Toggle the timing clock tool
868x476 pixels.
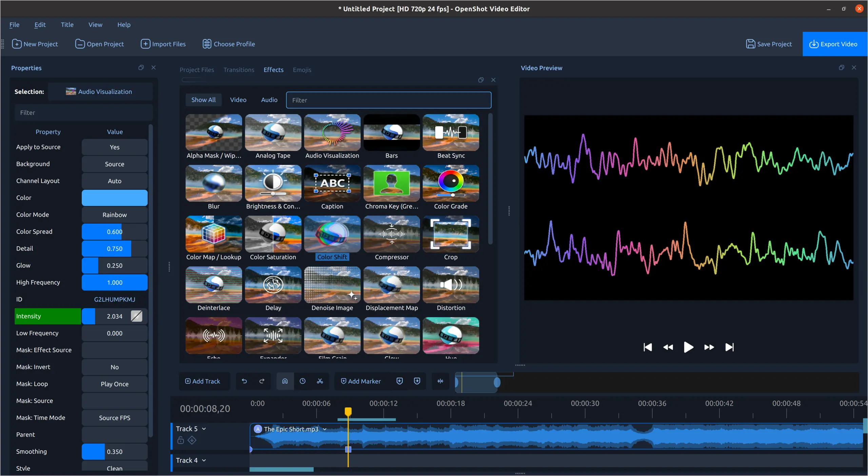[x=302, y=381]
